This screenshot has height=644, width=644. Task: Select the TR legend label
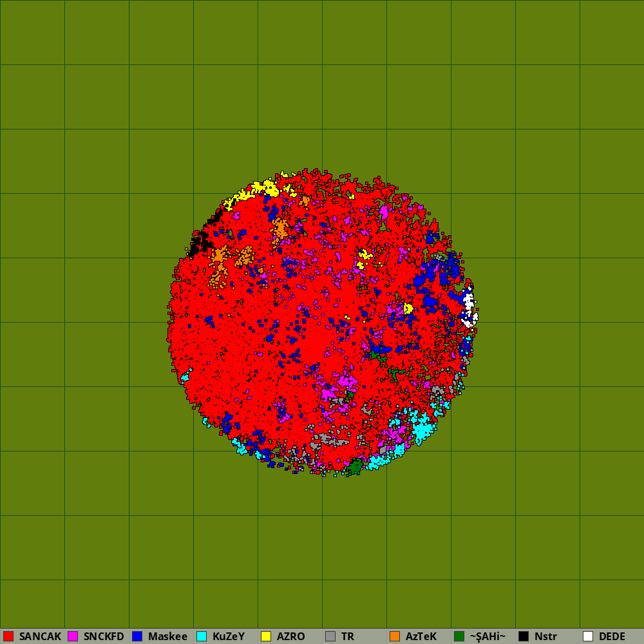(x=348, y=636)
